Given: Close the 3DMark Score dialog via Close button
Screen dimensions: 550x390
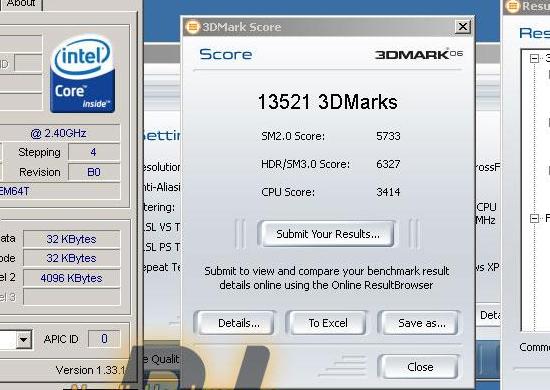Looking at the screenshot, I should [420, 367].
